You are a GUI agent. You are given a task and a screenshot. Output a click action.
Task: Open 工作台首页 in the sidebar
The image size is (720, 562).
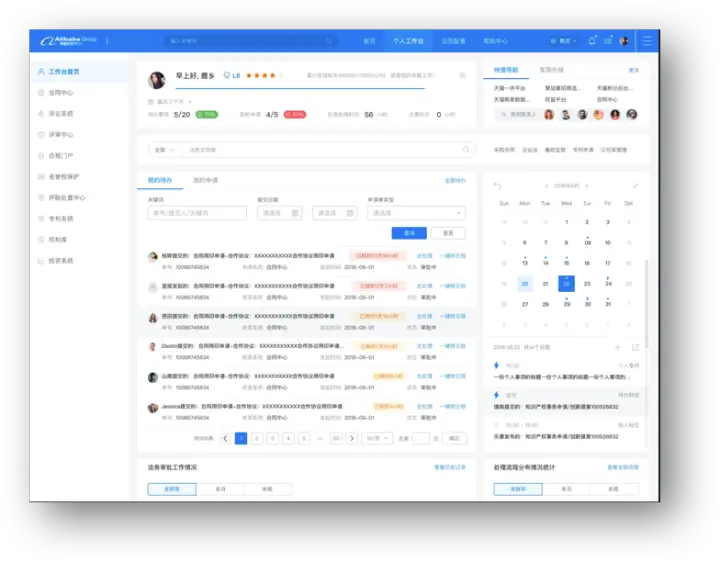point(79,72)
